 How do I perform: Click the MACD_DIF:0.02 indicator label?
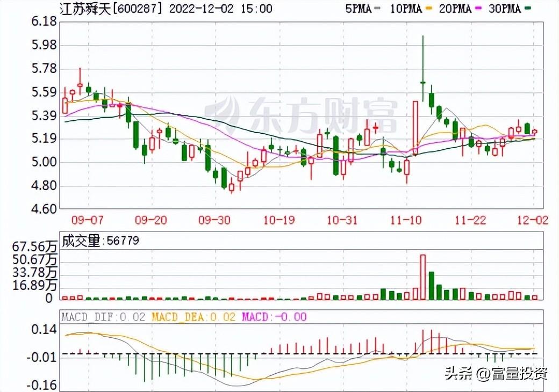pos(103,317)
